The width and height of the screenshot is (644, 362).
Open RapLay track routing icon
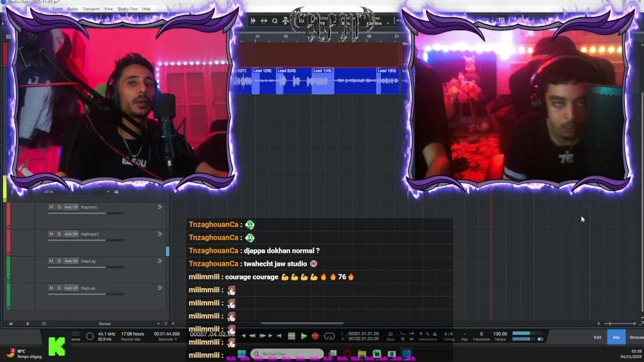pos(160,288)
